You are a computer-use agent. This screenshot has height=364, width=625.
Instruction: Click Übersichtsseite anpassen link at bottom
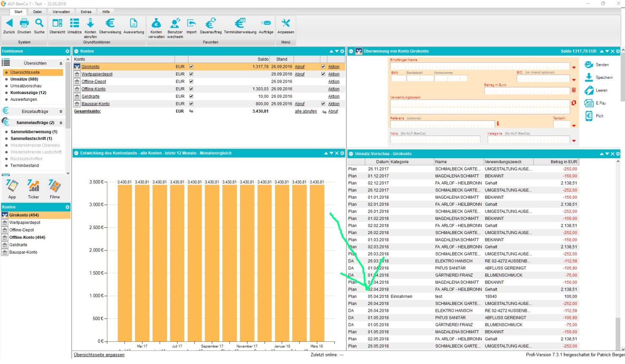[x=99, y=355]
